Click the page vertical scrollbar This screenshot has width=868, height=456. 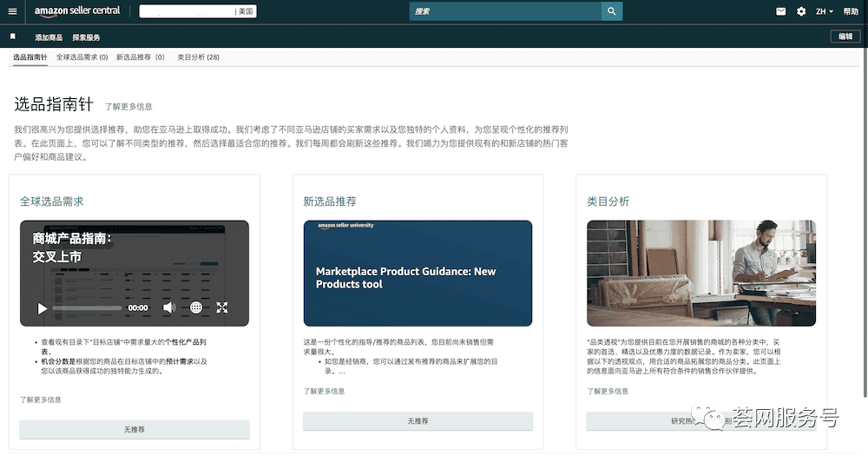(x=865, y=221)
